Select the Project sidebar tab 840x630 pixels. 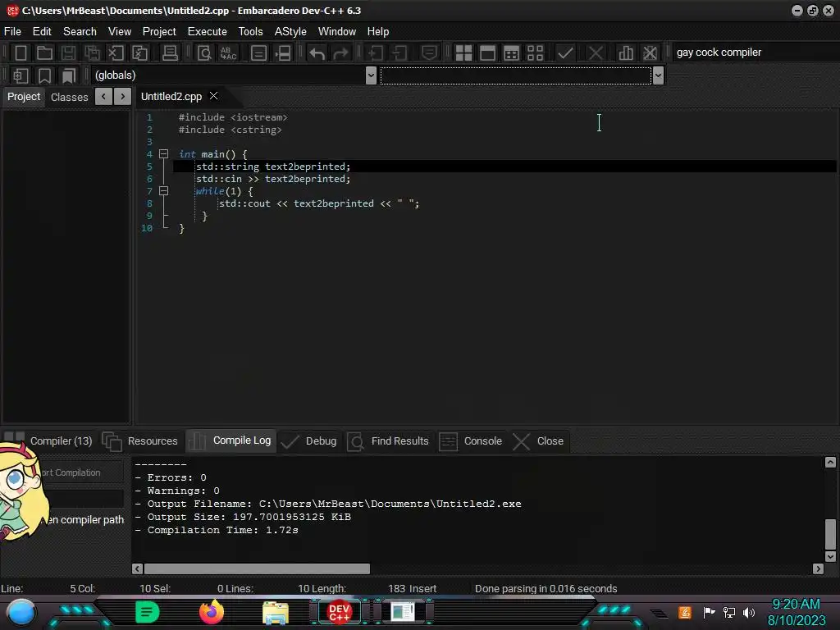(x=24, y=97)
